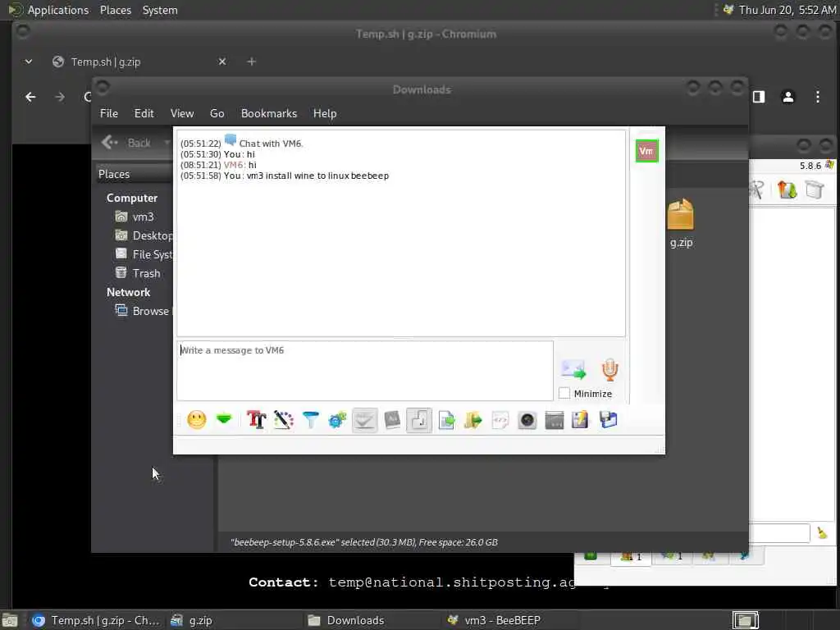Go back in Chromium browser
Image resolution: width=840 pixels, height=630 pixels.
click(x=30, y=97)
